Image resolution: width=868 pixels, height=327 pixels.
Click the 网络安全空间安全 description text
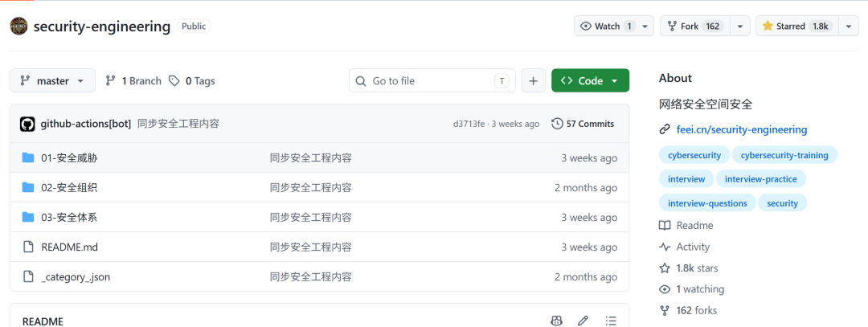point(706,104)
